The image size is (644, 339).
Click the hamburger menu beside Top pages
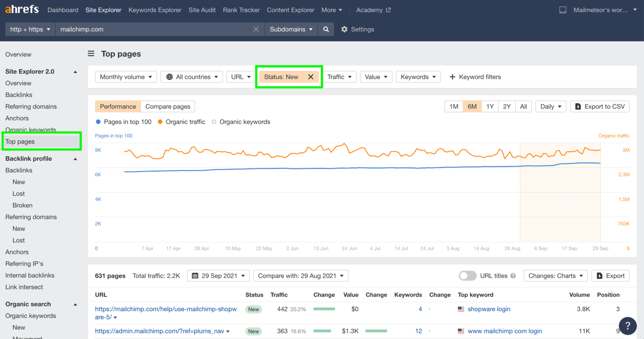point(91,54)
